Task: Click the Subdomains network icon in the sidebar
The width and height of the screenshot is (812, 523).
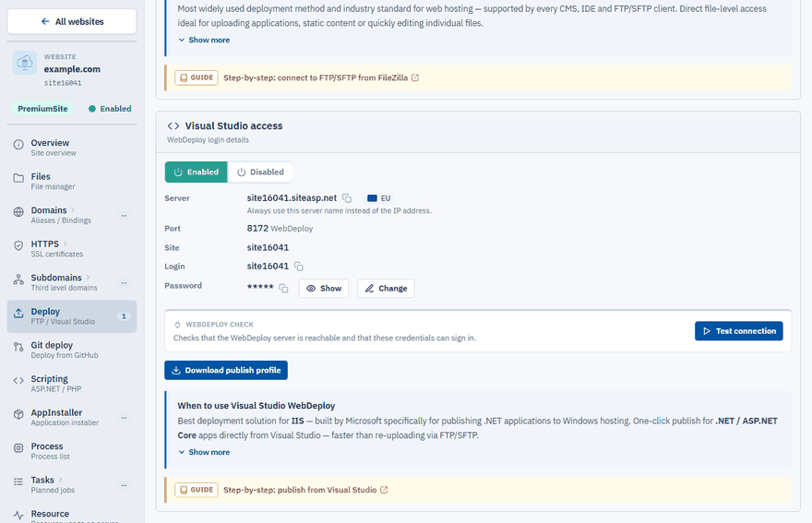Action: click(18, 279)
